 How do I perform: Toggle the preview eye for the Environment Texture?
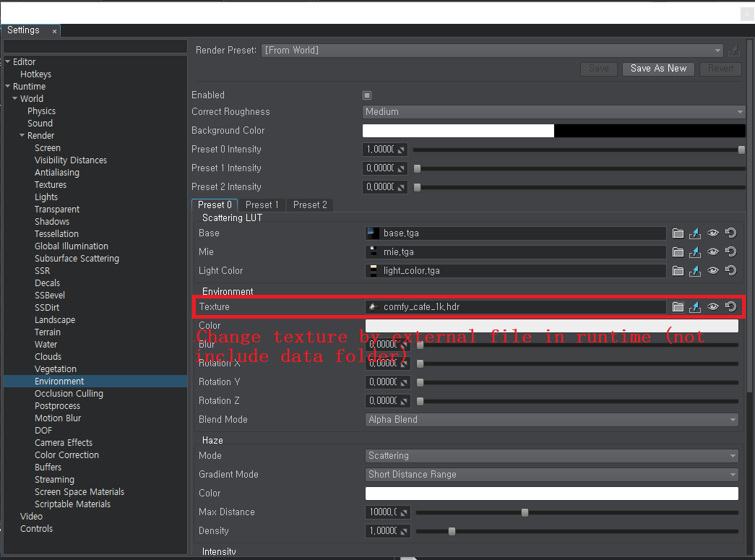[x=712, y=306]
